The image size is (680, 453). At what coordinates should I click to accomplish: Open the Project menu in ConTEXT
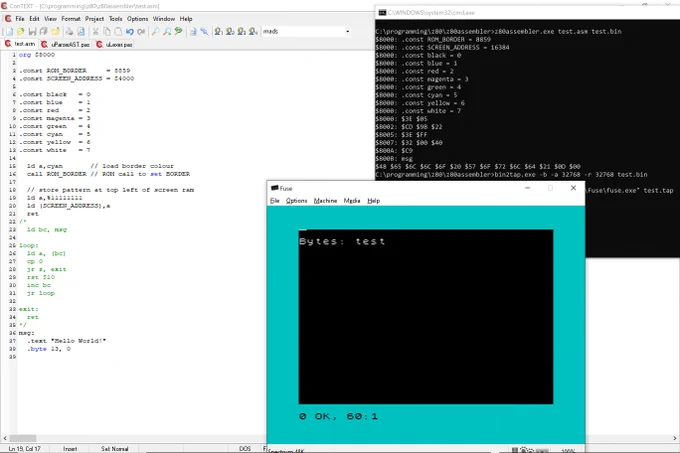(x=94, y=19)
